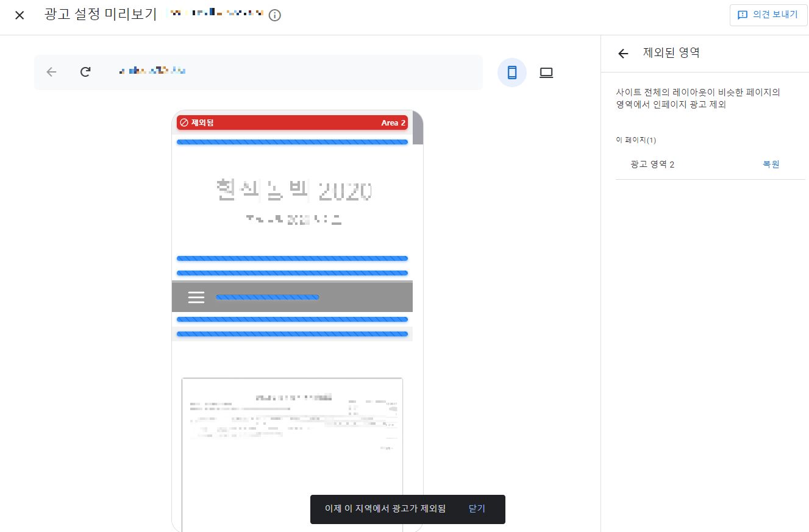Click the preview page scrollbar thumb

click(x=418, y=128)
